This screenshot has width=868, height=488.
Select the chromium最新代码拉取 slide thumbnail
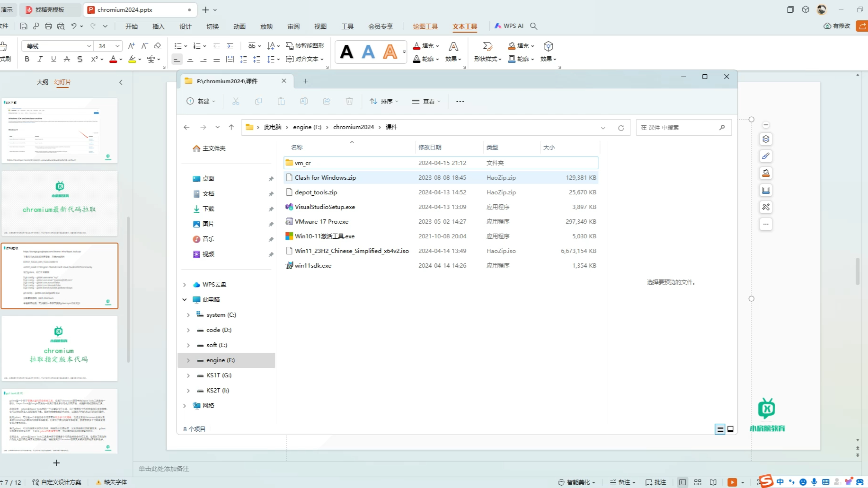60,203
